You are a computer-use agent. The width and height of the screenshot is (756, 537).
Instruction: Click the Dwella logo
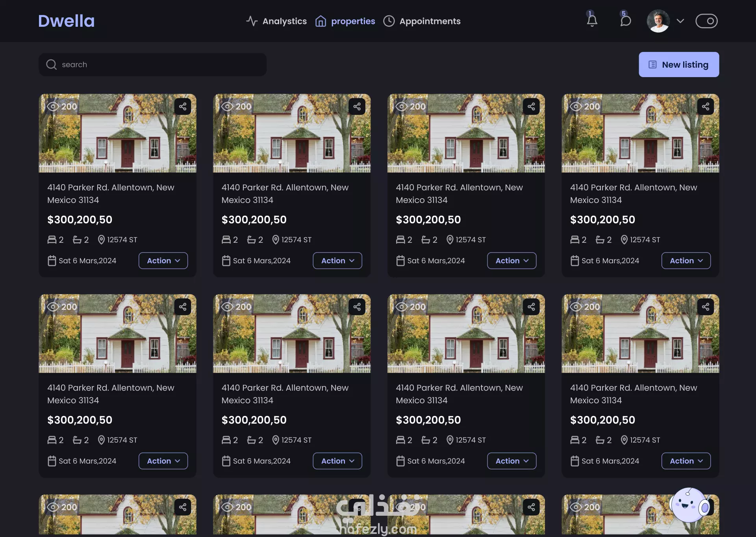tap(66, 21)
